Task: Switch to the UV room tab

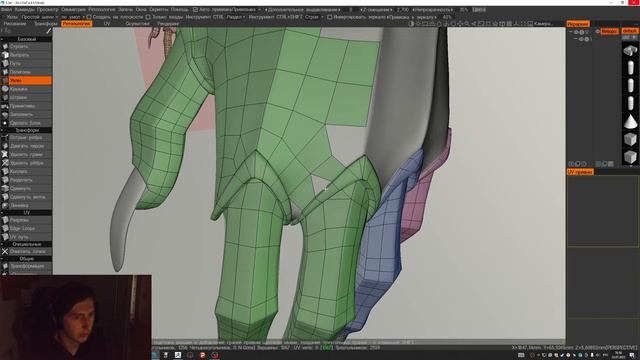Action: [x=107, y=24]
